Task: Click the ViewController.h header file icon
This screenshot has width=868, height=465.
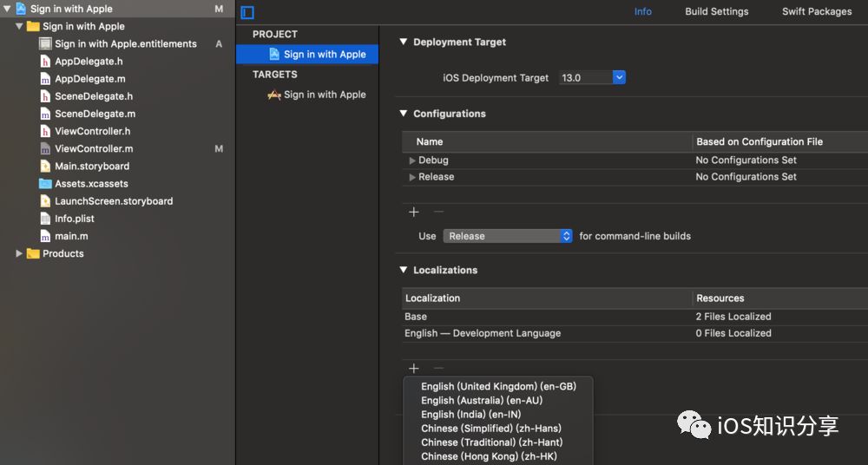Action: click(45, 131)
